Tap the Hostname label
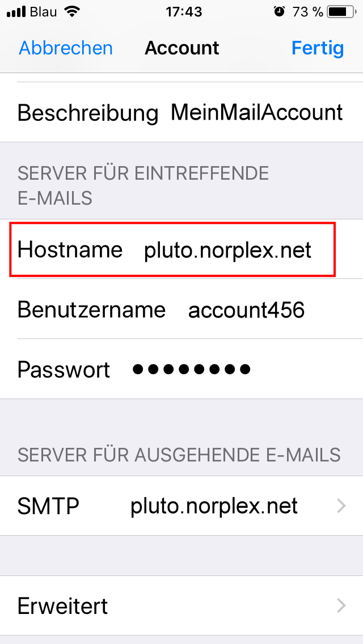363x644 pixels. (x=70, y=249)
